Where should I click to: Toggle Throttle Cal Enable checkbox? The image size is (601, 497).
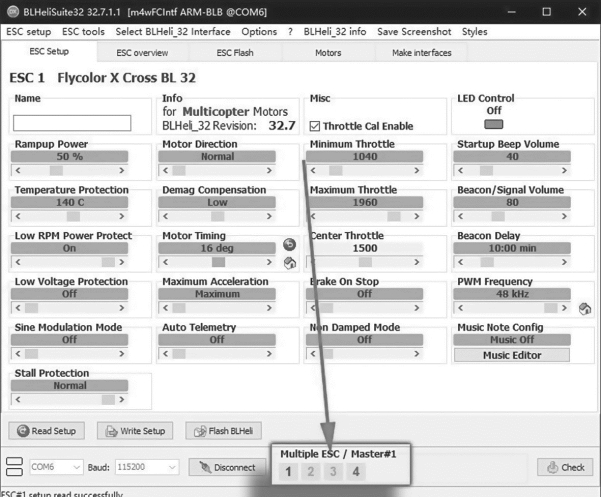click(315, 126)
